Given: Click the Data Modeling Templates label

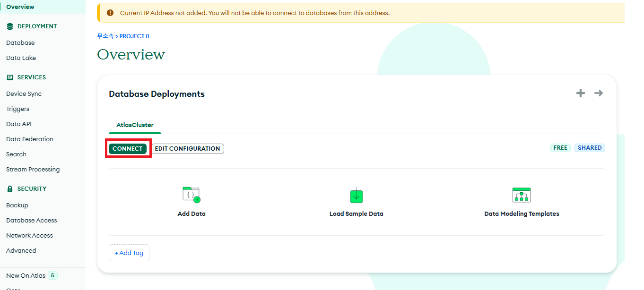Looking at the screenshot, I should [x=522, y=214].
